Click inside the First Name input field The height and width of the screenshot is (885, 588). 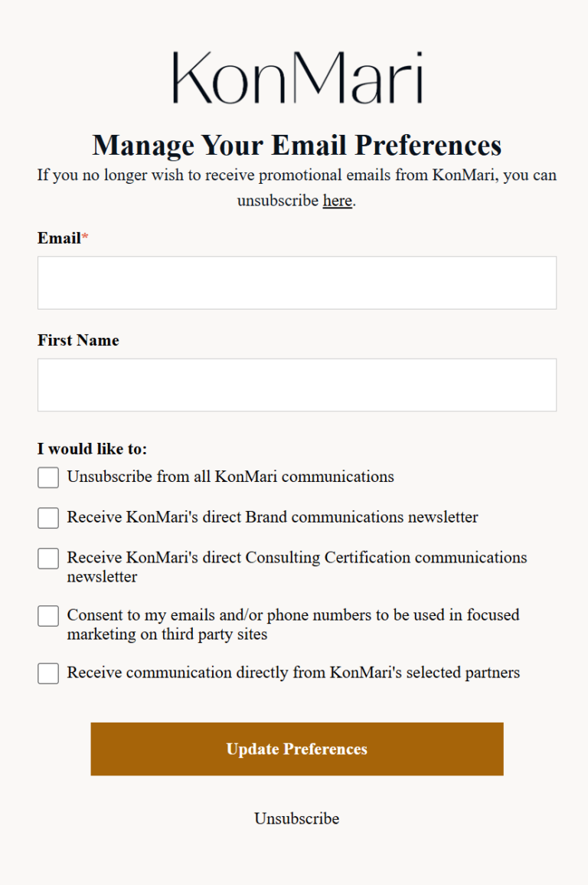click(x=297, y=384)
